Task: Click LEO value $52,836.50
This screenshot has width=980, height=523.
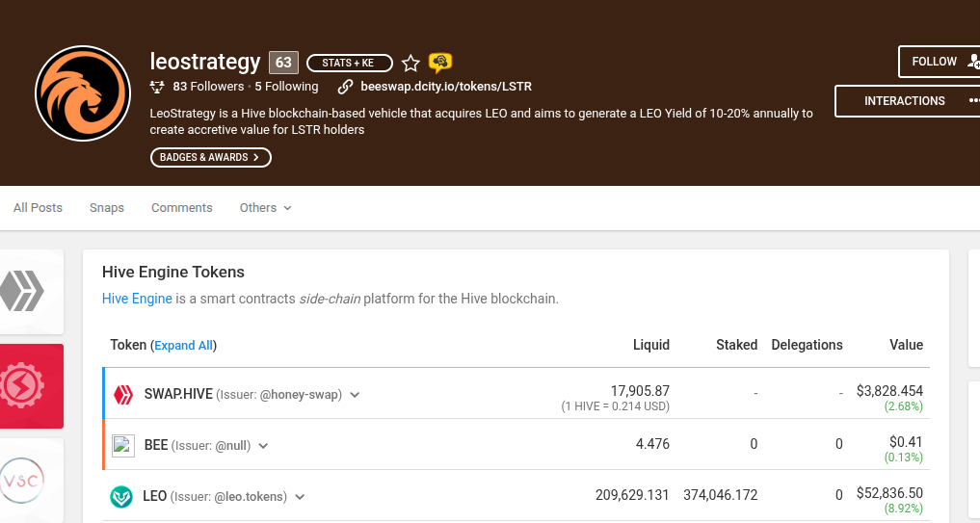Action: pyautogui.click(x=889, y=493)
